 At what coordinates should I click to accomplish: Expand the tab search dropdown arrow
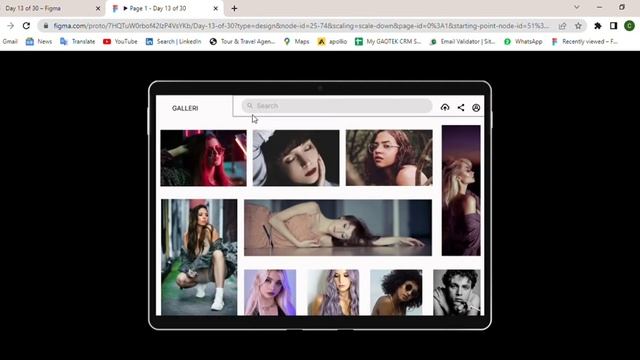pos(577,7)
